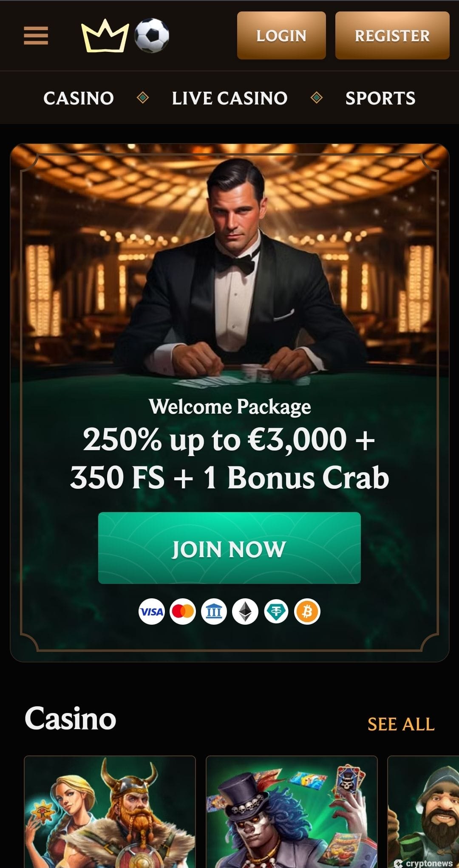Click the soccer ball icon
459x868 pixels.
[x=152, y=36]
